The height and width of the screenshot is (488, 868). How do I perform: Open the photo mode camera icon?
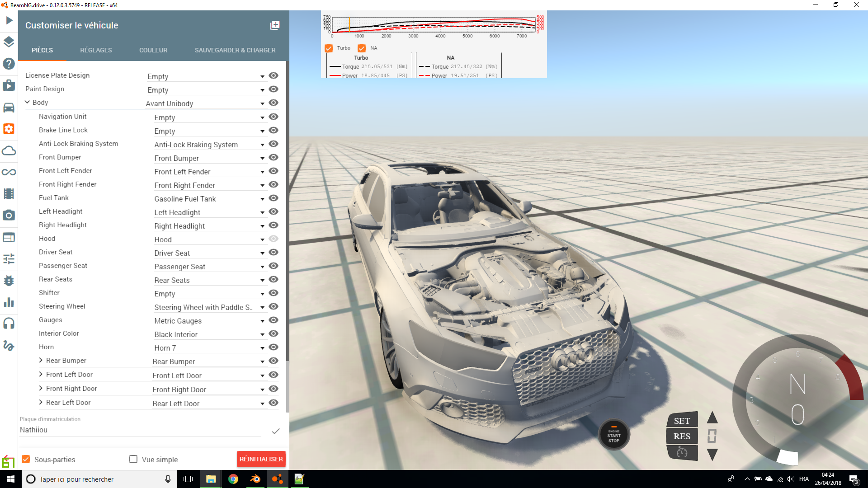click(x=9, y=216)
